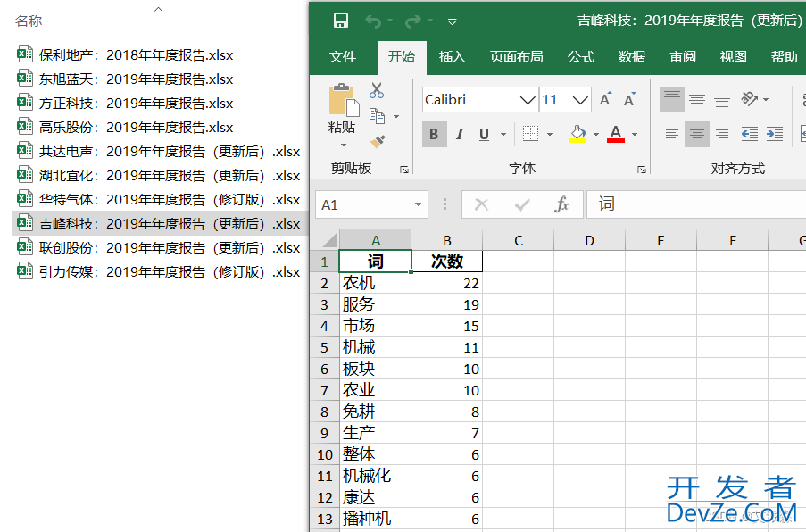Click the Copy icon
The height and width of the screenshot is (532, 806).
pyautogui.click(x=377, y=116)
